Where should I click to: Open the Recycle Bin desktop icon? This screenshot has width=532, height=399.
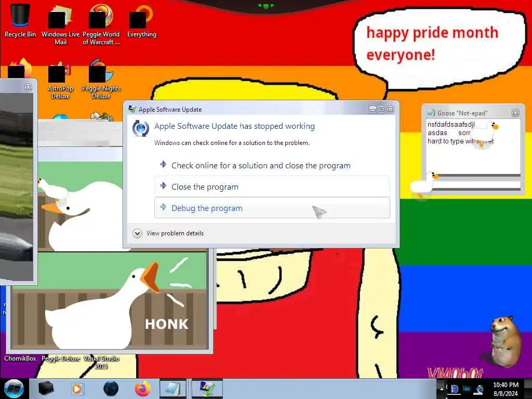click(x=20, y=20)
